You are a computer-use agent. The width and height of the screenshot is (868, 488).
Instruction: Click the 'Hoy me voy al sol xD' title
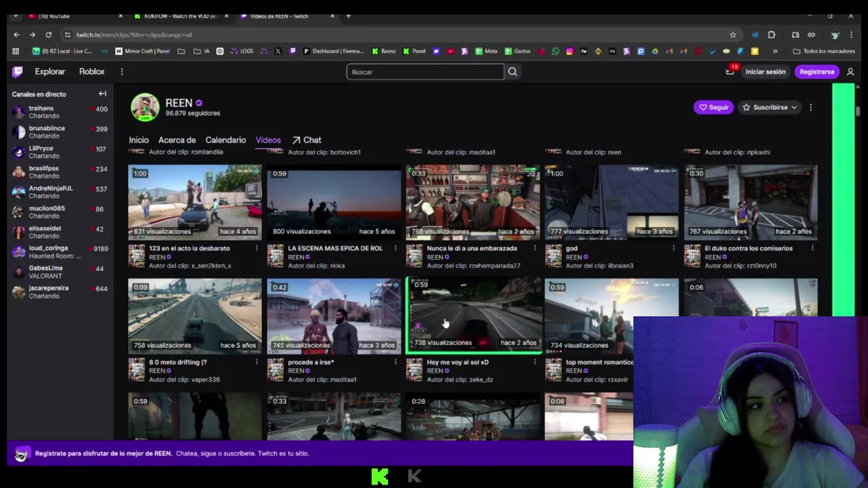458,363
